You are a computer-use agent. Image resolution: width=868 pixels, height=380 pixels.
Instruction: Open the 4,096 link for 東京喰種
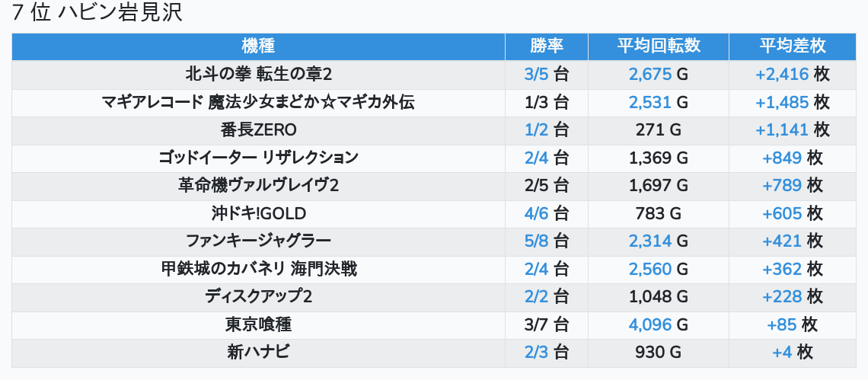[x=650, y=324]
